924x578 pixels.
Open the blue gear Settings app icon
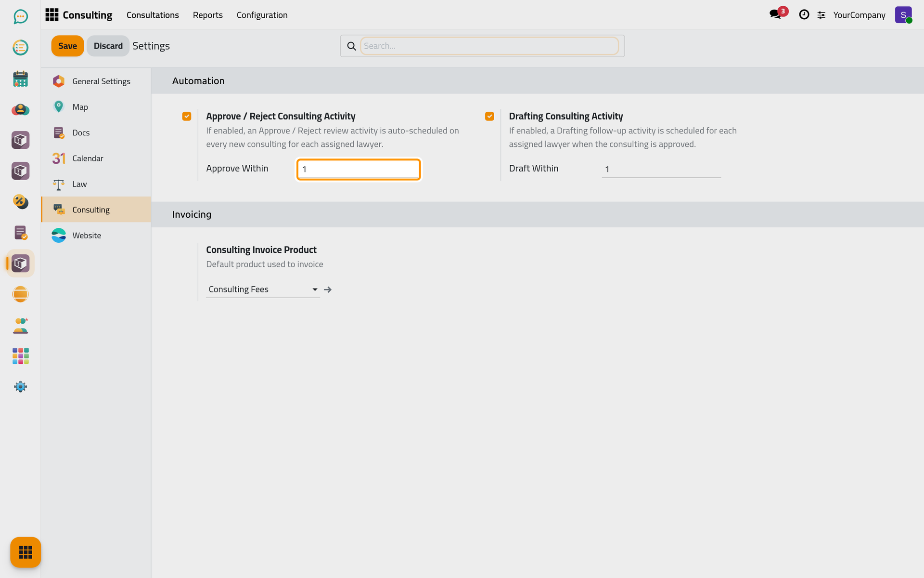pos(20,387)
